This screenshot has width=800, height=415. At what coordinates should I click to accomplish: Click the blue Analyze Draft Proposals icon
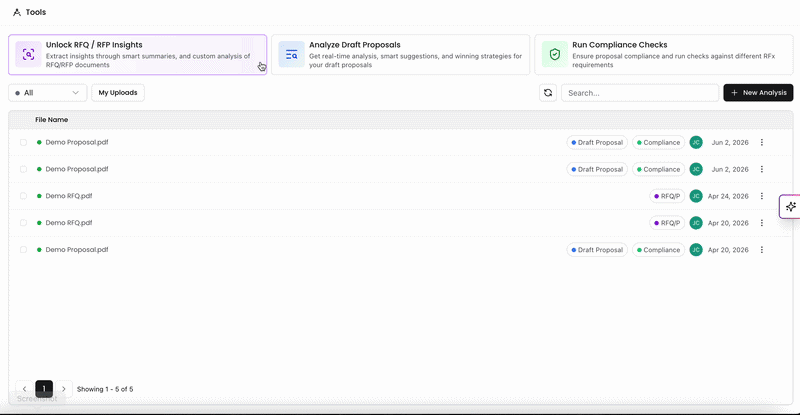(x=291, y=54)
